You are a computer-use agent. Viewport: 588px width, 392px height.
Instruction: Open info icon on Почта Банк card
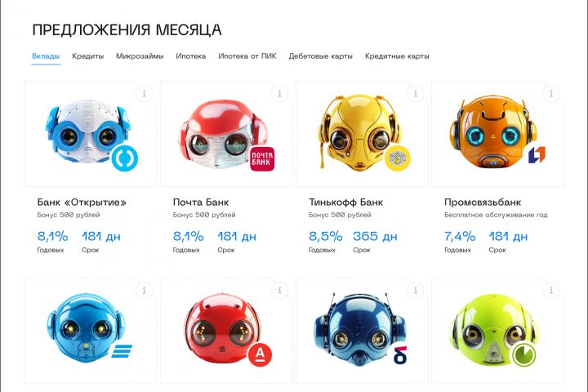tap(280, 93)
